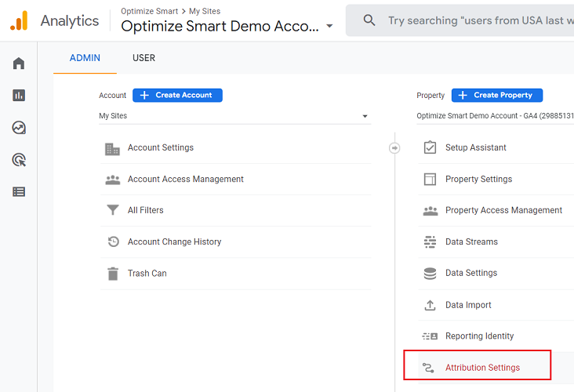Click the Attribution Settings path icon

pos(428,368)
